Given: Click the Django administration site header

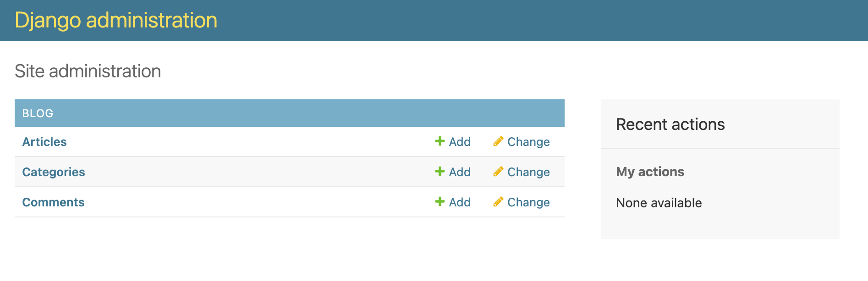Looking at the screenshot, I should click(x=116, y=20).
